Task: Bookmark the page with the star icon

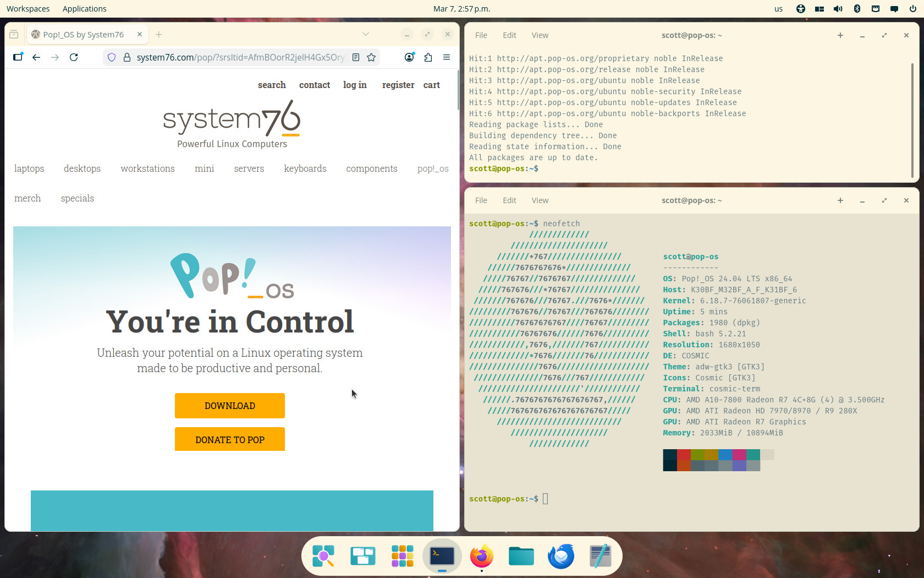Action: click(x=371, y=57)
